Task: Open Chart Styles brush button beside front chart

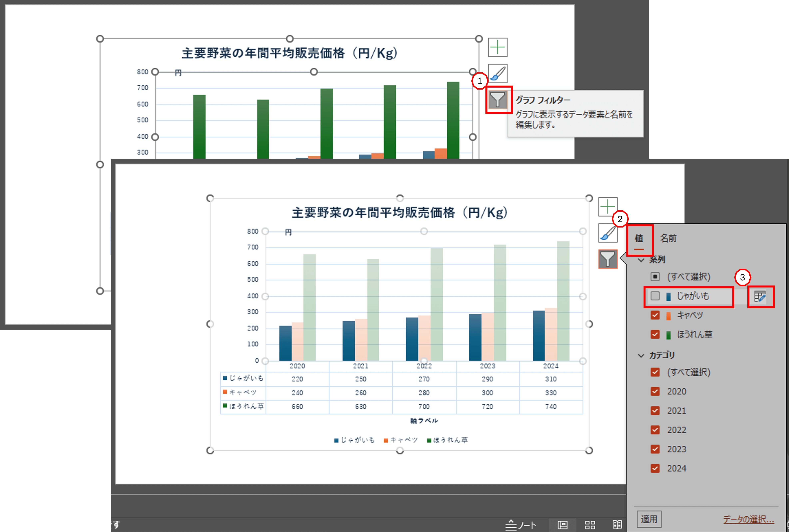Action: 608,233
